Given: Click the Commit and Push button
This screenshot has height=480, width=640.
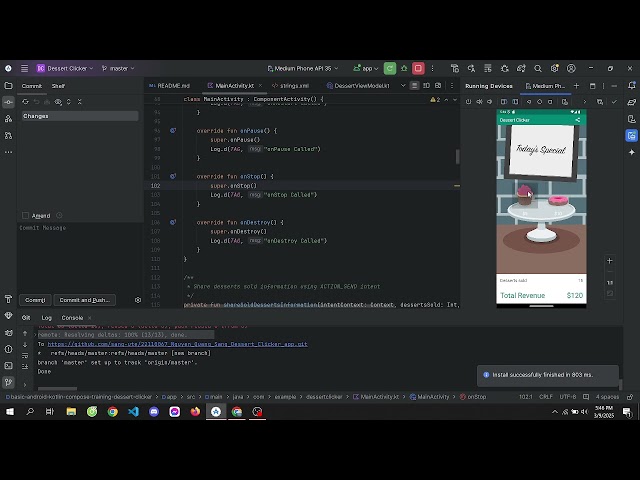Looking at the screenshot, I should 84,300.
